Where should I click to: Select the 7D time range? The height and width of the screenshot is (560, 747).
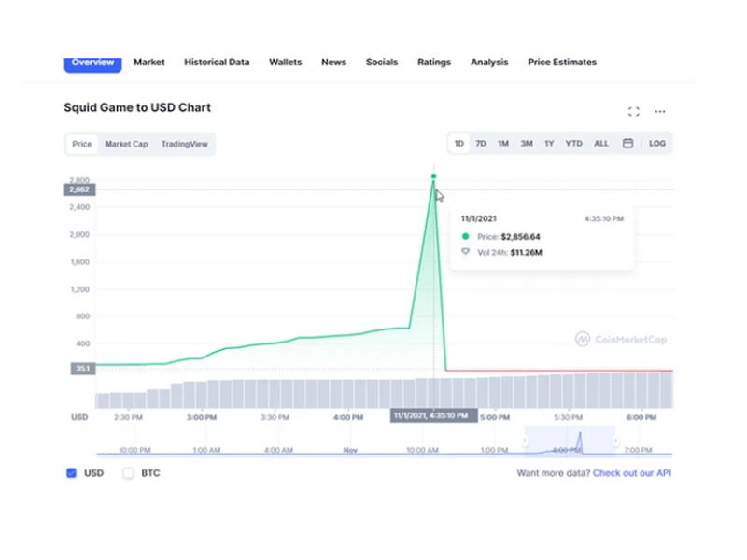click(481, 144)
